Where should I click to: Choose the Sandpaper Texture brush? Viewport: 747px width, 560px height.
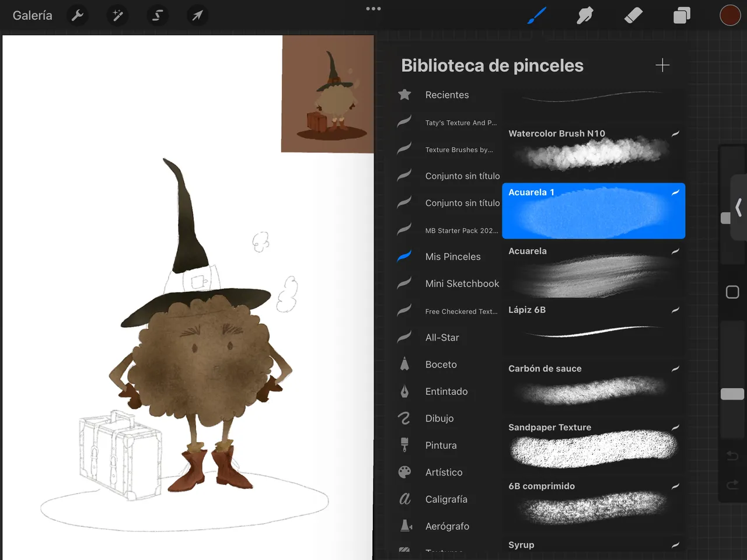[594, 446]
